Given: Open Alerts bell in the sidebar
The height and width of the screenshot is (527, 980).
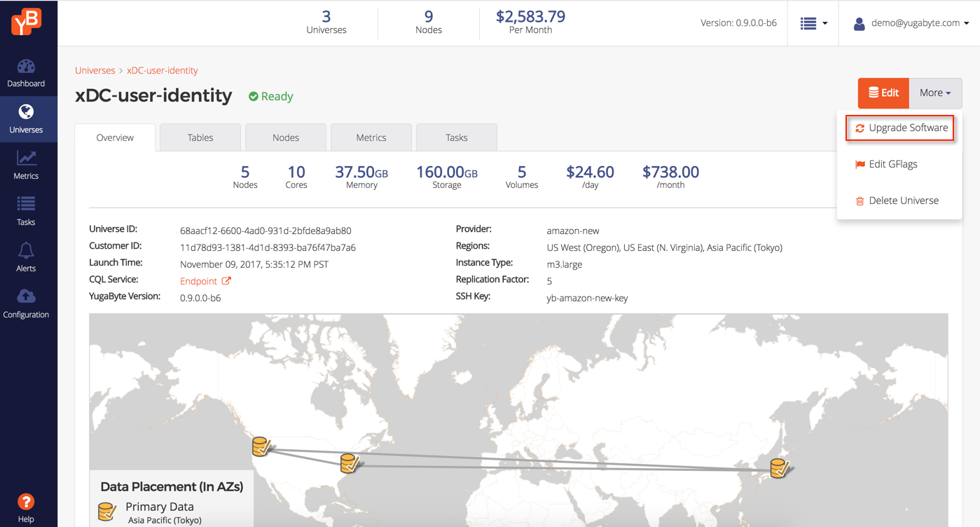Looking at the screenshot, I should [26, 258].
